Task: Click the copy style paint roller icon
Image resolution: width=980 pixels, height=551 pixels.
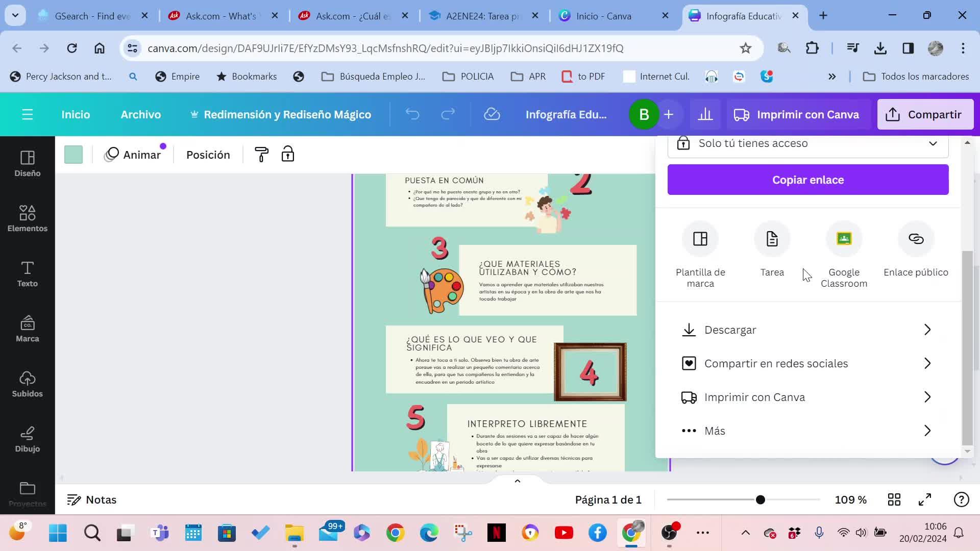Action: [261, 155]
